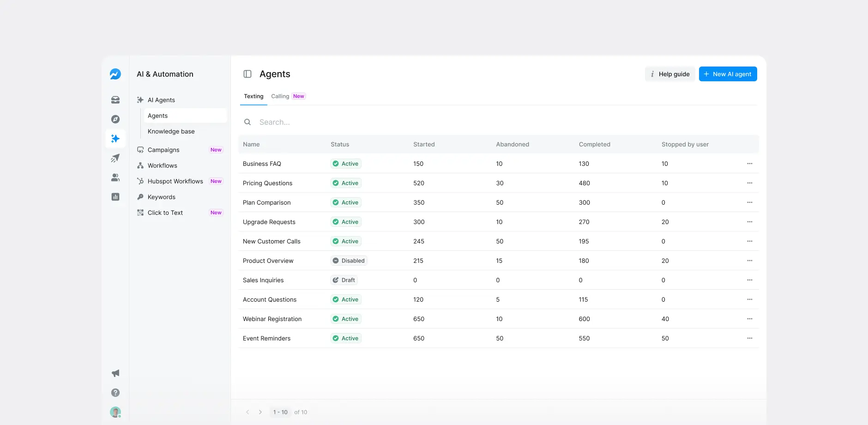Open more options for Pricing Questions

click(x=750, y=183)
